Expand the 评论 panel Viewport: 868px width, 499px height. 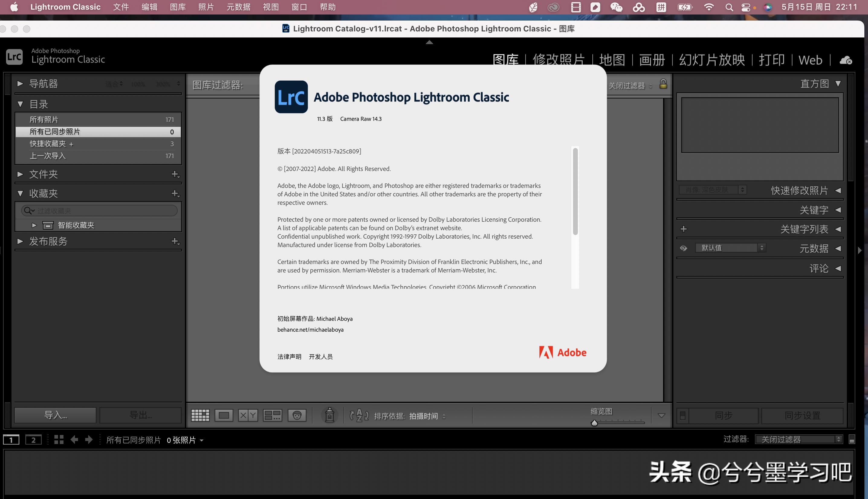[x=838, y=268]
